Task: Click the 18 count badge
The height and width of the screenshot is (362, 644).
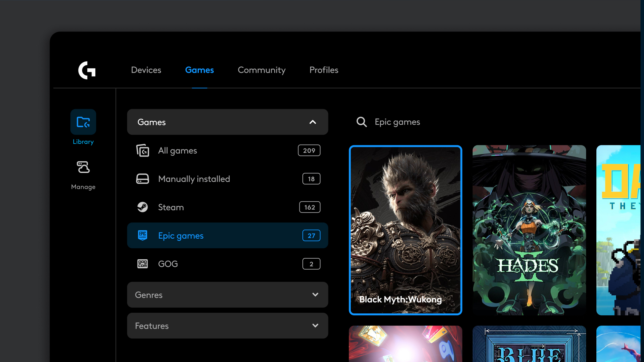Action: point(311,179)
